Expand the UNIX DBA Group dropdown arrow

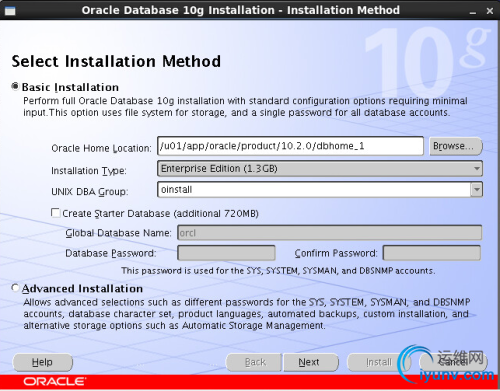click(477, 190)
